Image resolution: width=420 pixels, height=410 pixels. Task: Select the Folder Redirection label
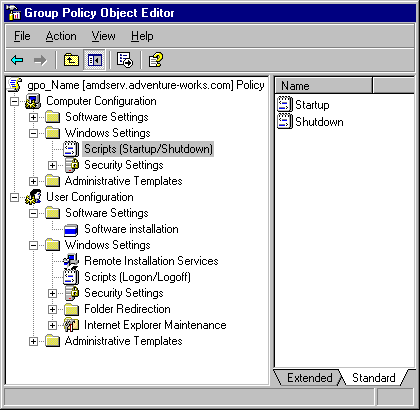(127, 309)
